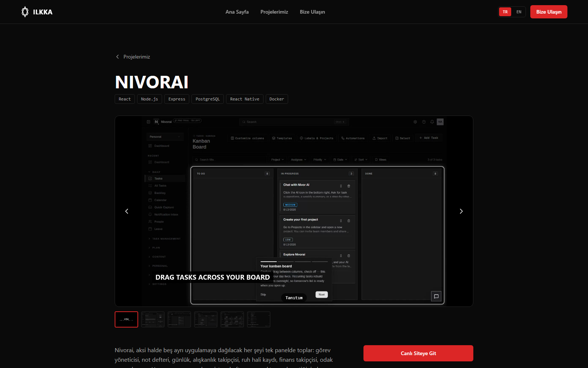
Task: Show the next carousel slide
Action: 461,211
